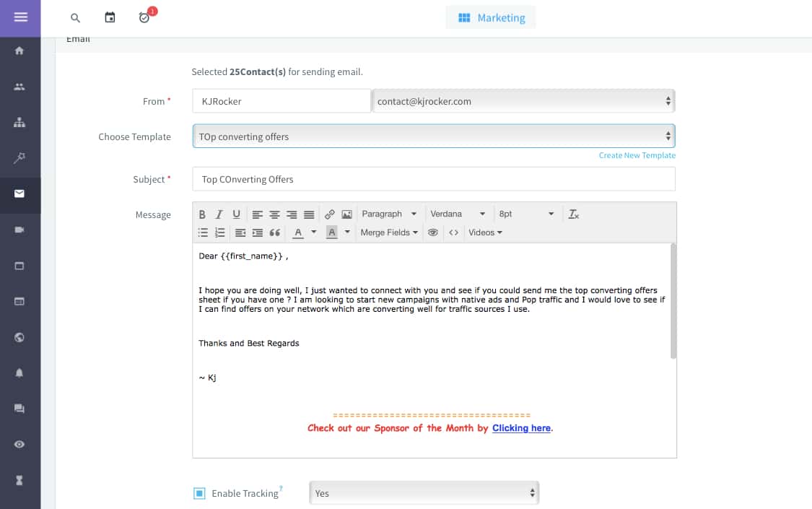
Task: Toggle bold formatting in message editor
Action: point(202,214)
